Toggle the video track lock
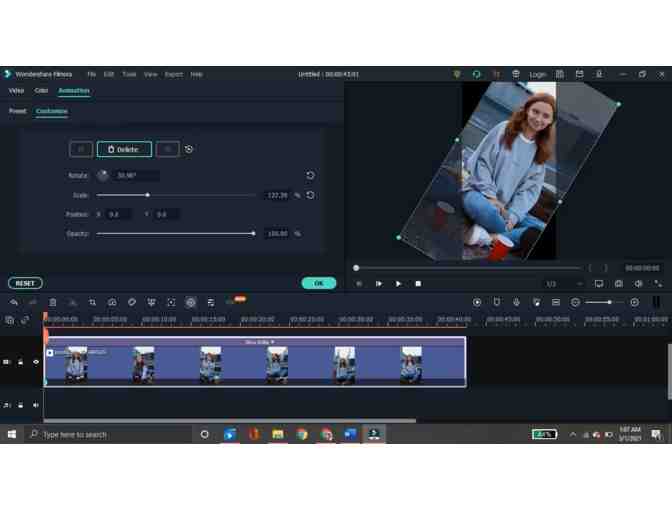 point(21,362)
